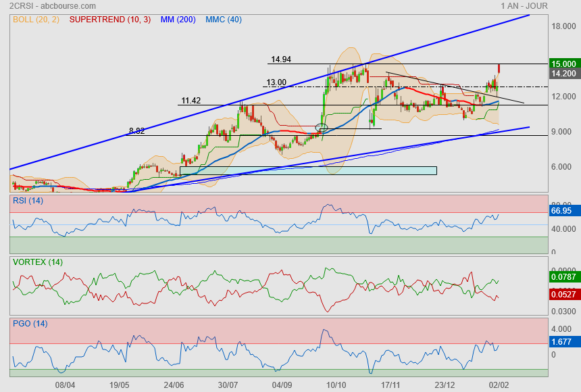
Task: Click the MM (200) moving average label
Action: (178, 20)
